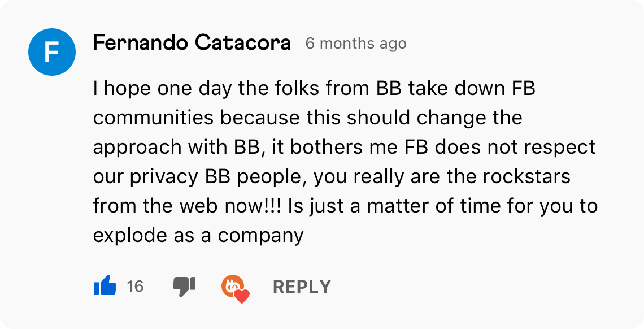The width and height of the screenshot is (644, 329).
Task: Click the white letter "F" in the avatar
Action: coord(51,52)
